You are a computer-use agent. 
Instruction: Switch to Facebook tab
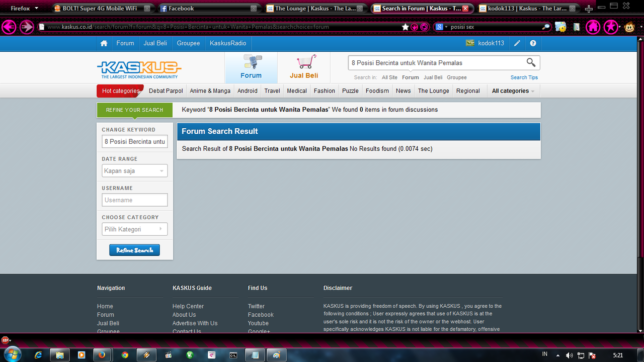(209, 9)
